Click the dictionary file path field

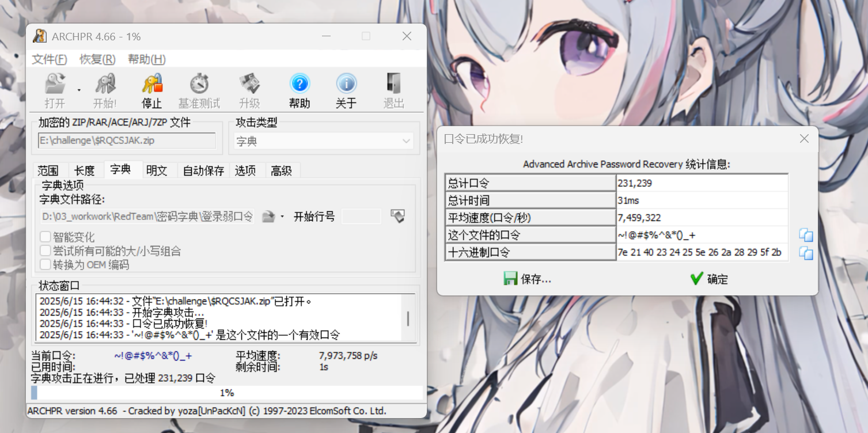146,216
